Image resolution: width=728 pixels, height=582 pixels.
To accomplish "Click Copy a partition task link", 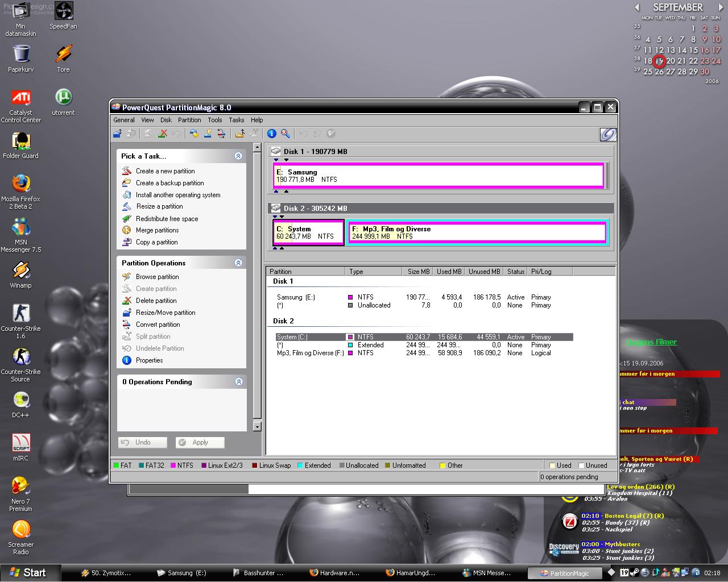I will [156, 242].
